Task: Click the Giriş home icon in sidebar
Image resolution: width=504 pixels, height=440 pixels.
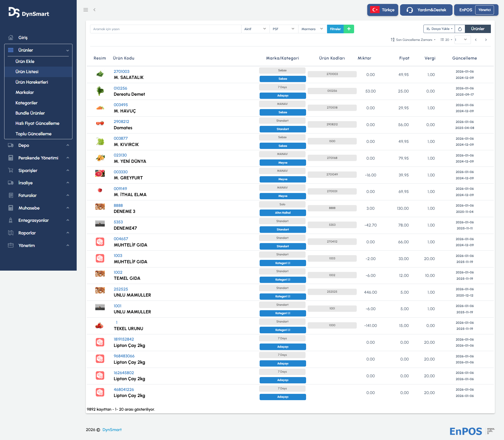Action: [x=11, y=37]
